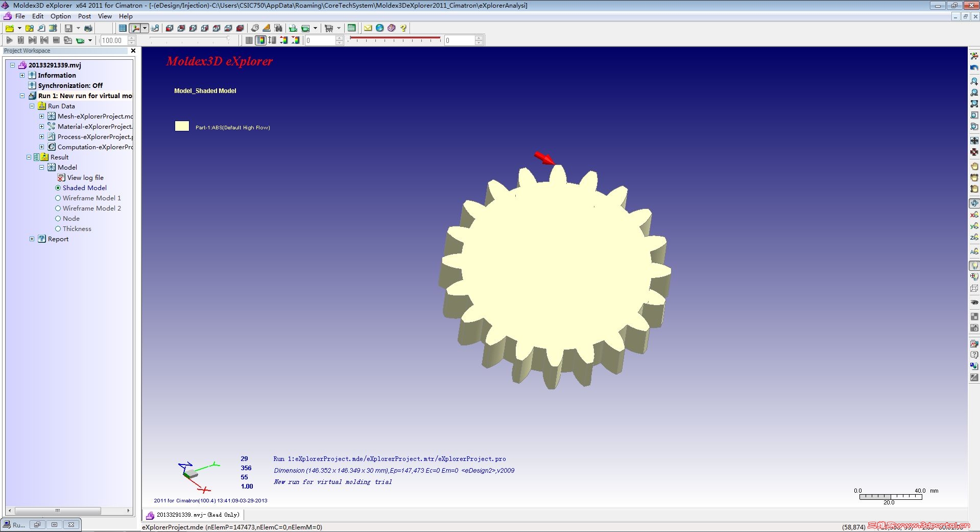Click the Ru... minimized window button at bottom
Screen dimensions: 980x532
pos(14,525)
